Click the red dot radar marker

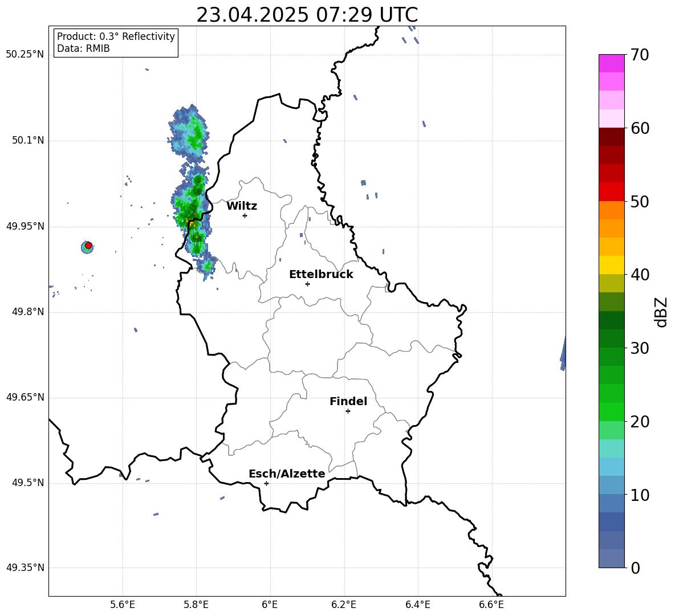(x=88, y=245)
